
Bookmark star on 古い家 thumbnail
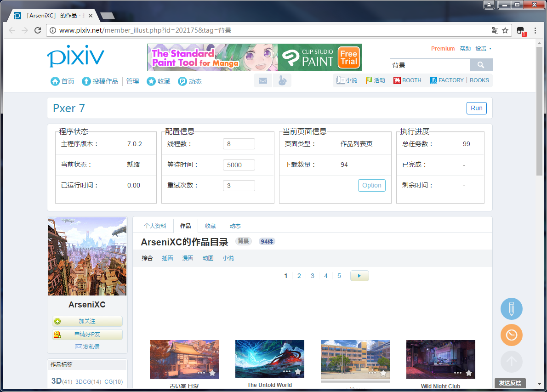click(x=212, y=373)
